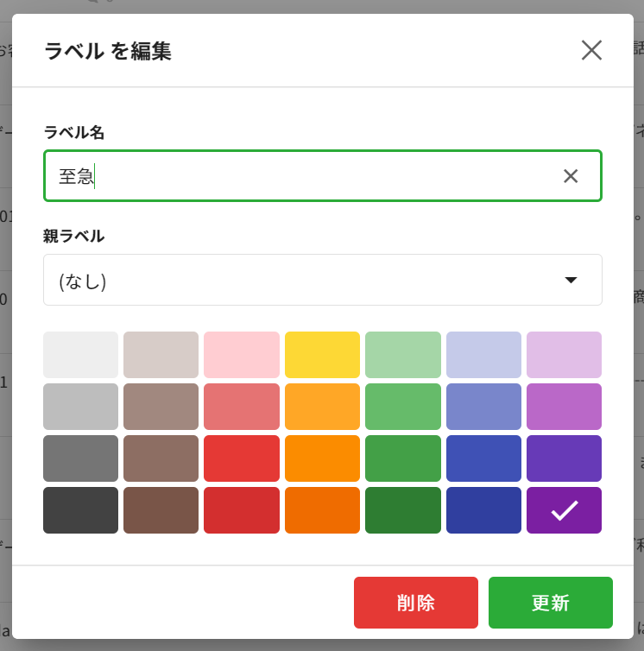Pick the light pink color swatch
Viewport: 644px width, 651px height.
[242, 355]
